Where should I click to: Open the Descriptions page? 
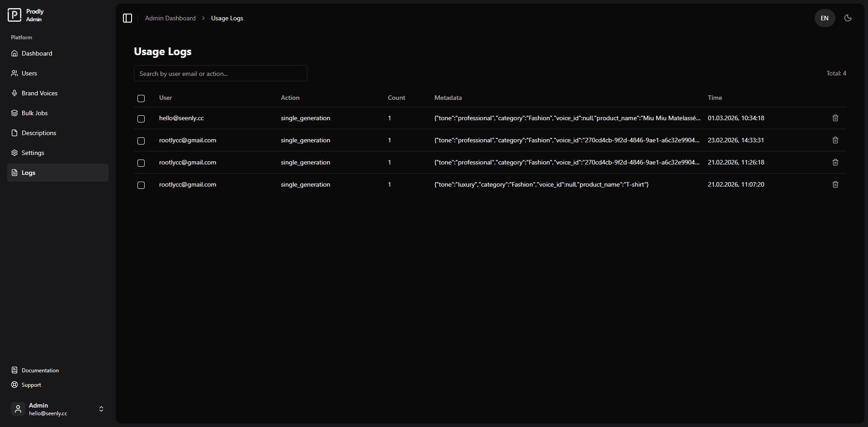pyautogui.click(x=38, y=132)
